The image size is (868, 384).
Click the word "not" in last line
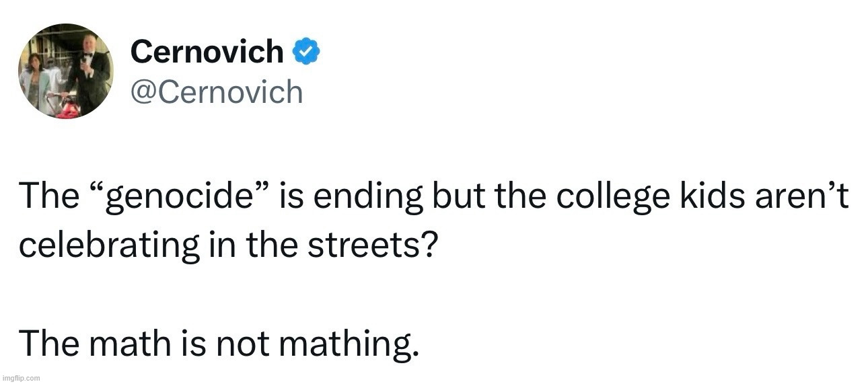coord(240,344)
